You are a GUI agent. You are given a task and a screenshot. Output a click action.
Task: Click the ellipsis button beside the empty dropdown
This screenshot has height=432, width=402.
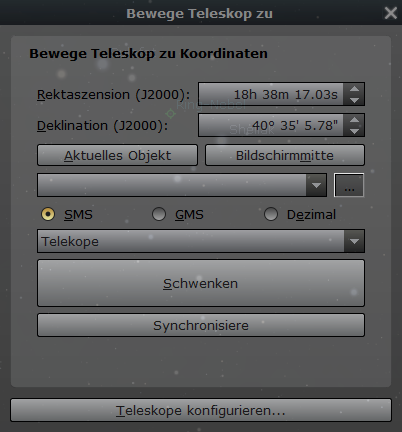point(349,185)
